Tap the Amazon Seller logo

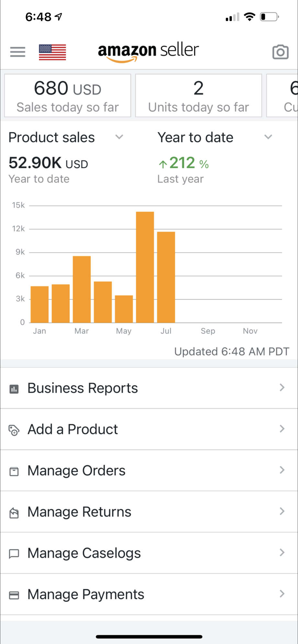pyautogui.click(x=148, y=52)
